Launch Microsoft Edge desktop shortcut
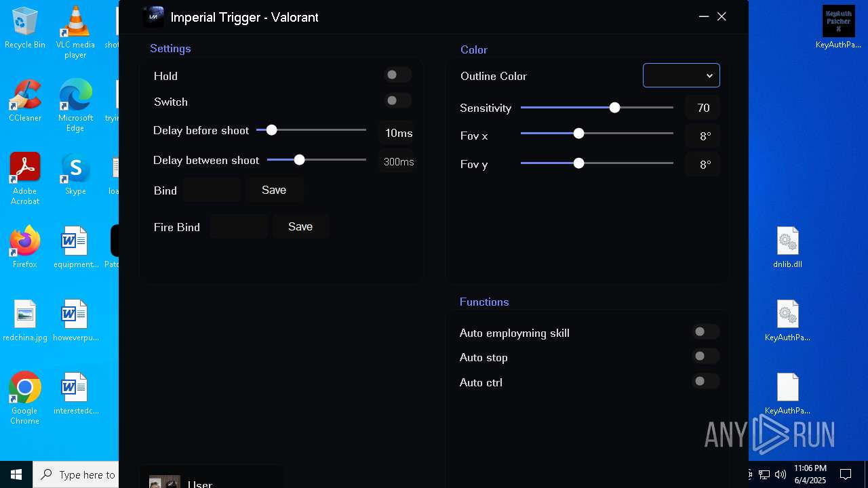The width and height of the screenshot is (868, 488). pos(75,106)
